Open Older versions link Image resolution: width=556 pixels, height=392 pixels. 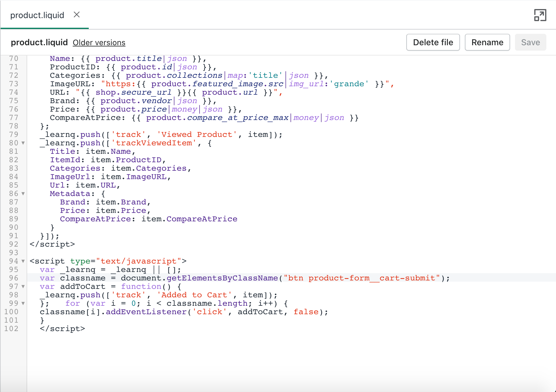[99, 43]
